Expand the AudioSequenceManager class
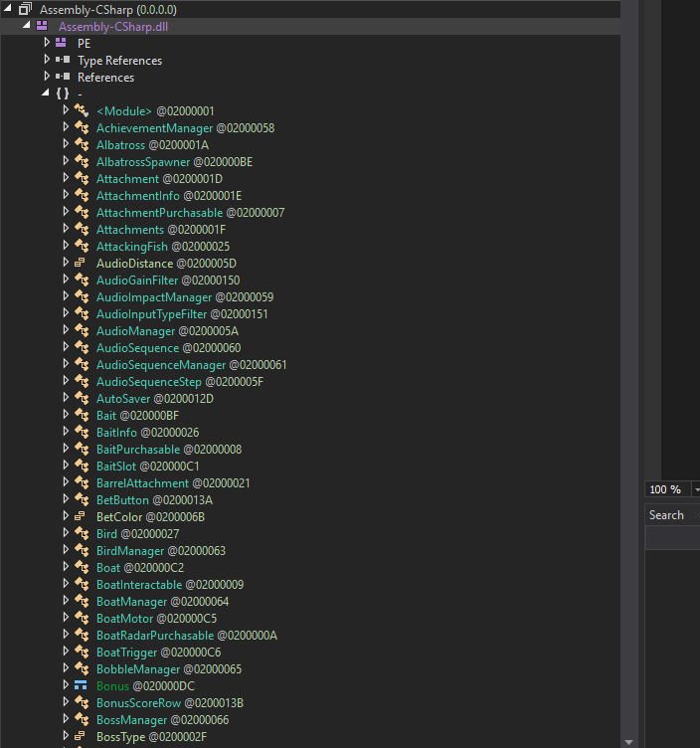This screenshot has width=700, height=748. (66, 363)
